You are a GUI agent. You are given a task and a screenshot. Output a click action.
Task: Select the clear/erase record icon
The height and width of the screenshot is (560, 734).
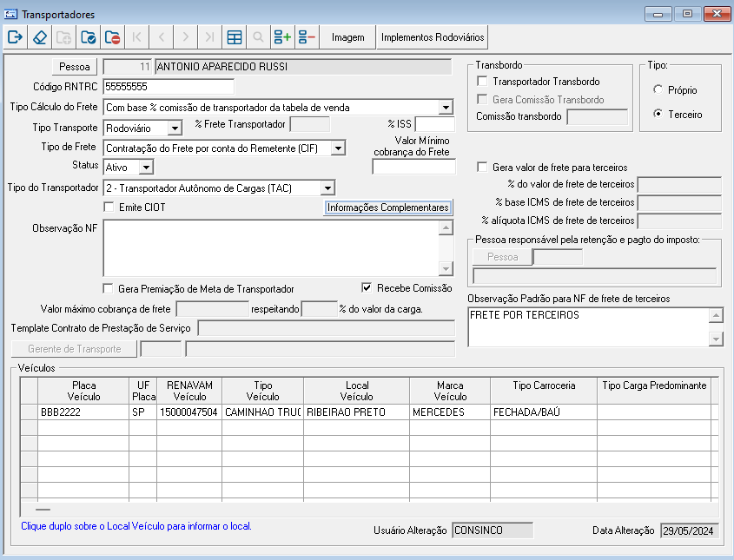point(39,36)
